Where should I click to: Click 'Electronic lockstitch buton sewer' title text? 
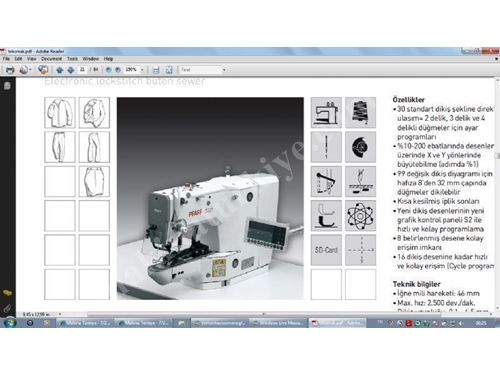click(x=125, y=81)
